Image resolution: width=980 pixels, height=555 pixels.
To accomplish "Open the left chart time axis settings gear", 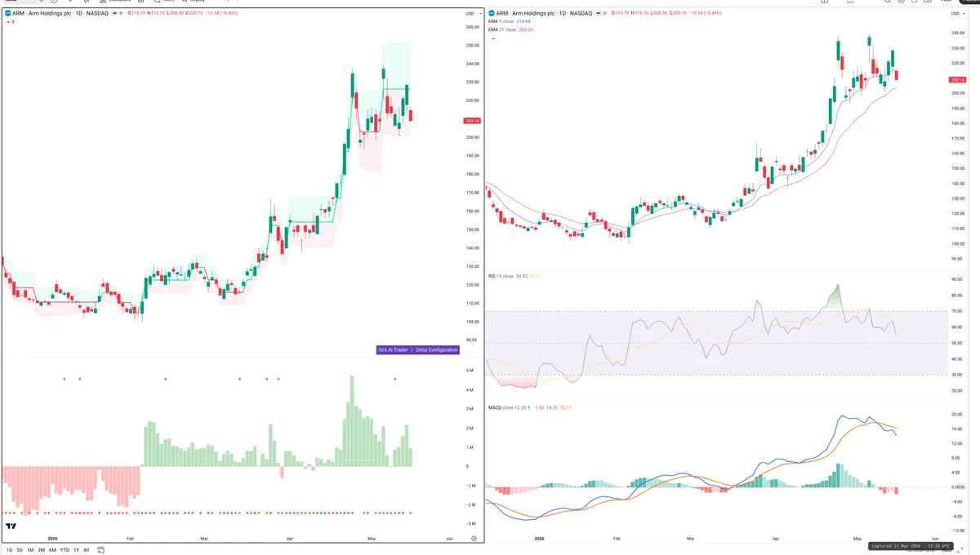I will pyautogui.click(x=474, y=539).
